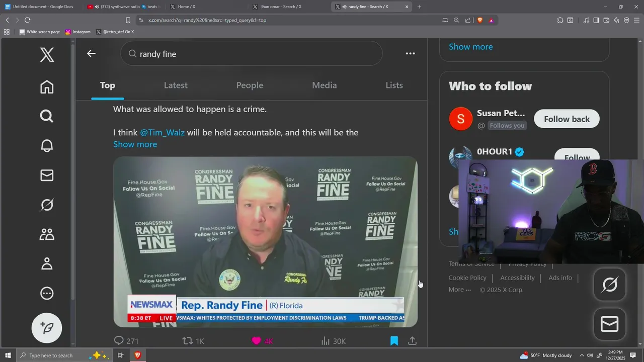Reload the page in browser toolbar
Viewport: 644px width, 362px height.
[x=27, y=20]
